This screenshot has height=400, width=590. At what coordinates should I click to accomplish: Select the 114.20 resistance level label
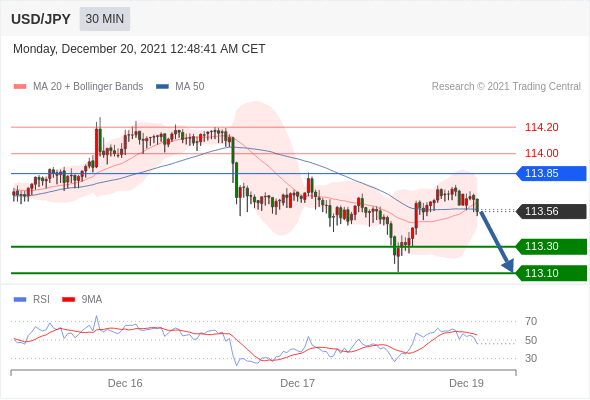click(x=541, y=127)
